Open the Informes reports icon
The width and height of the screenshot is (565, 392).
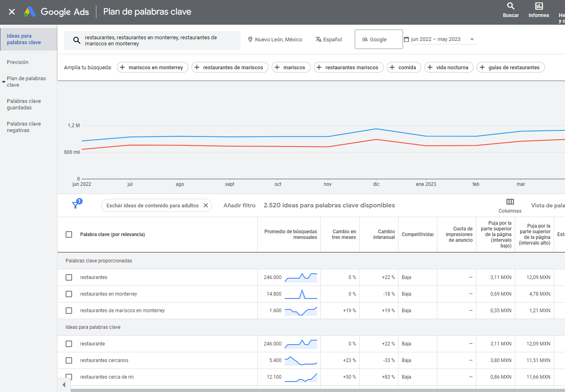(x=539, y=6)
